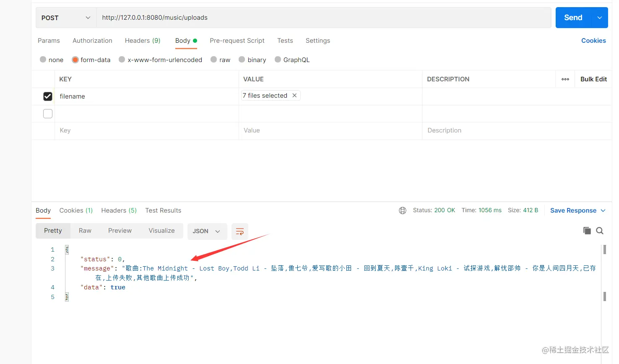Switch to response Body tab
Viewport: 619px width, 364px height.
(x=43, y=211)
